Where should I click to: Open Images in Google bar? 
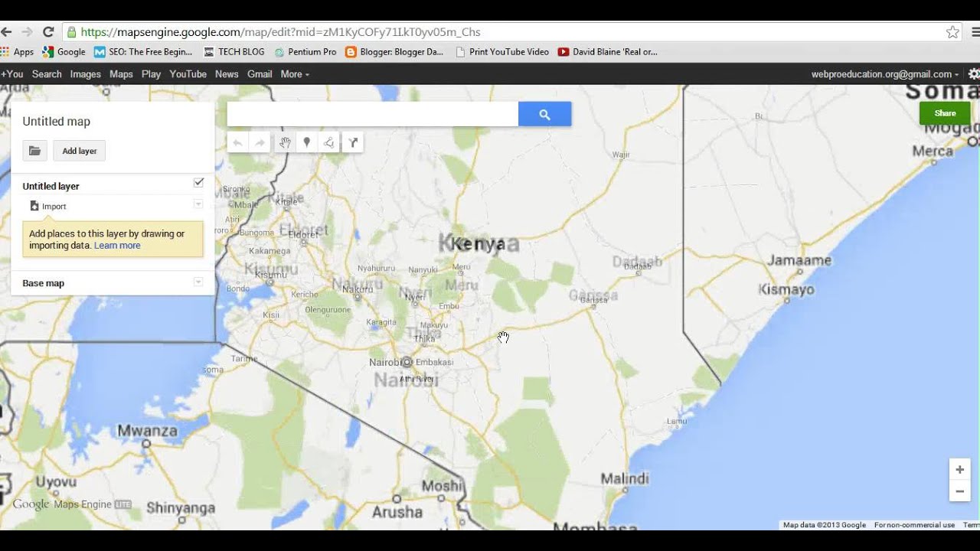click(85, 74)
